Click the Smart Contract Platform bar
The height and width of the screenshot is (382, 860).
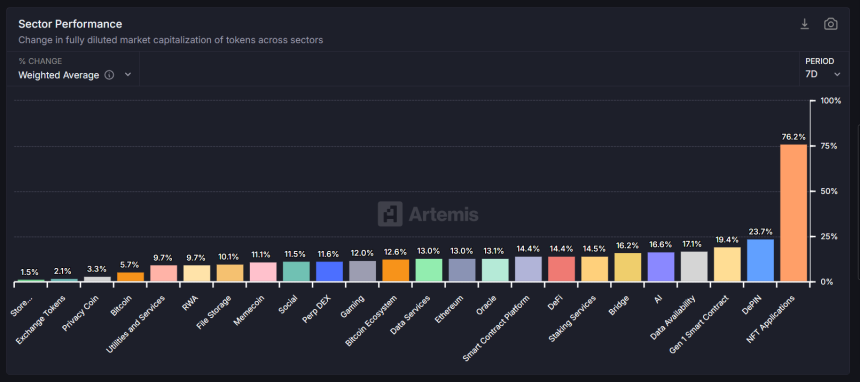528,269
